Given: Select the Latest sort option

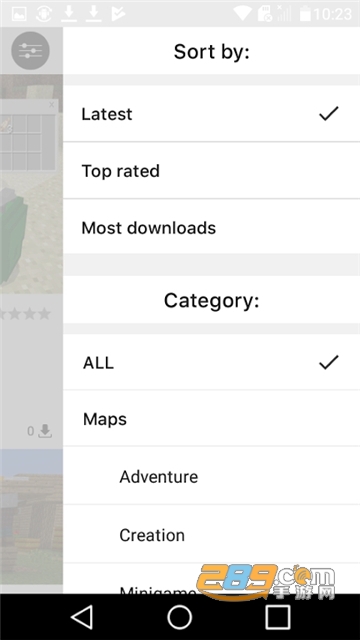Looking at the screenshot, I should [211, 113].
